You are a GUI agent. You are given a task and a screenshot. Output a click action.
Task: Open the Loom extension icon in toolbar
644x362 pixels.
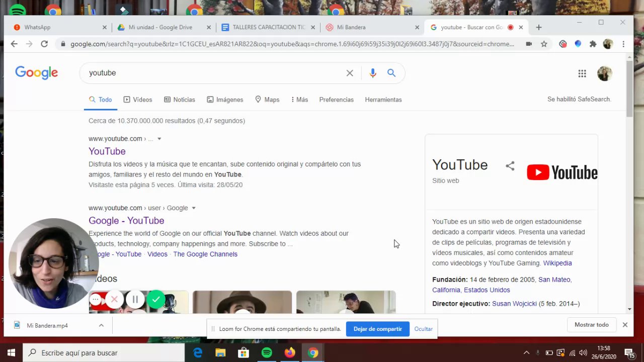tap(563, 44)
